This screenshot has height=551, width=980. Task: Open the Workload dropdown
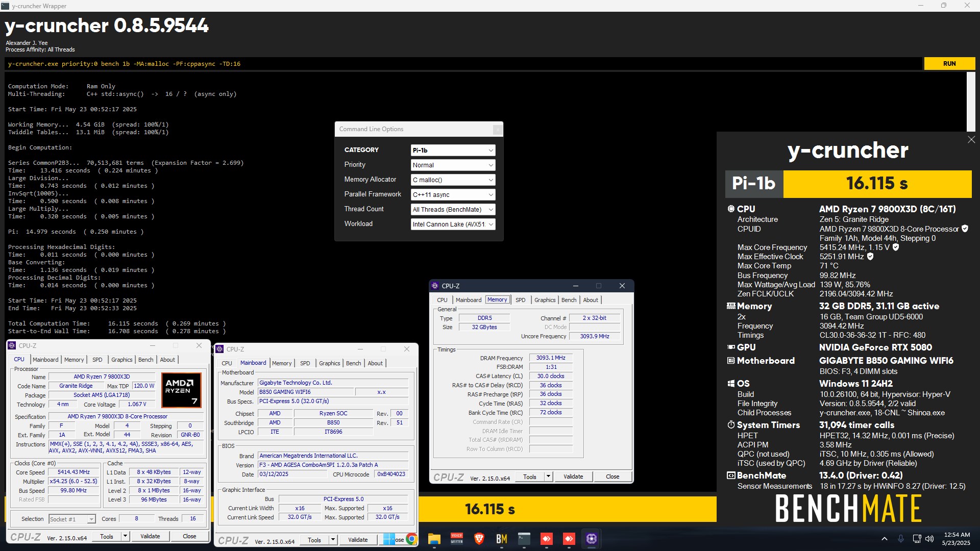(x=453, y=224)
